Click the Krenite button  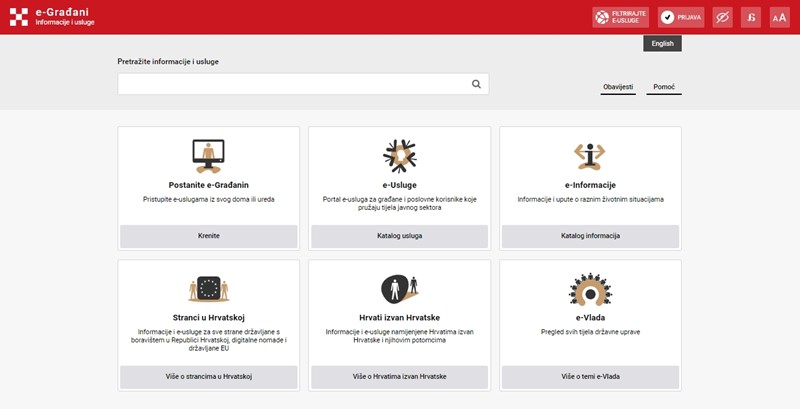coord(208,236)
